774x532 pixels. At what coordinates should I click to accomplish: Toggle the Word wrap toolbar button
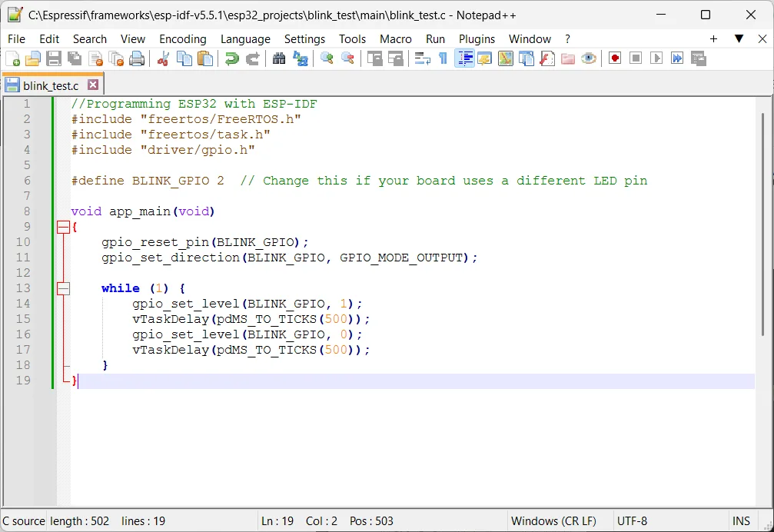tap(422, 58)
